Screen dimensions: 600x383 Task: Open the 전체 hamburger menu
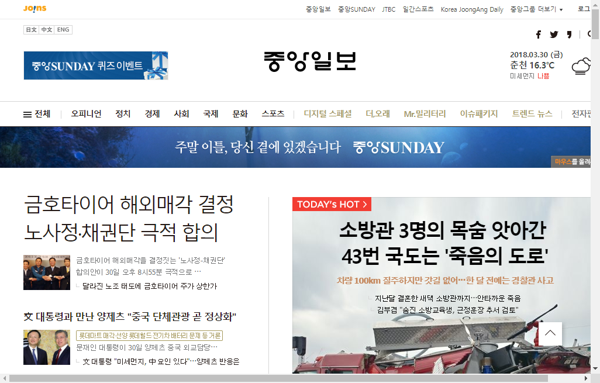(x=37, y=114)
